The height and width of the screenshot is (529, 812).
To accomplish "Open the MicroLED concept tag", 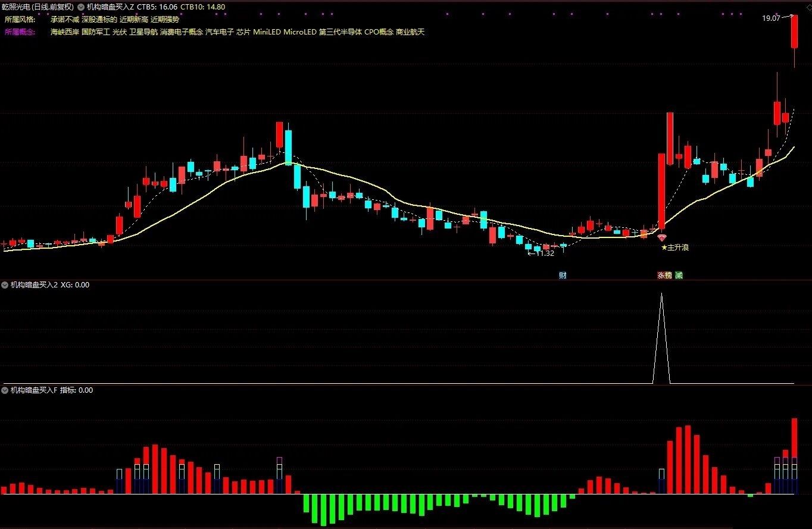I will click(300, 32).
